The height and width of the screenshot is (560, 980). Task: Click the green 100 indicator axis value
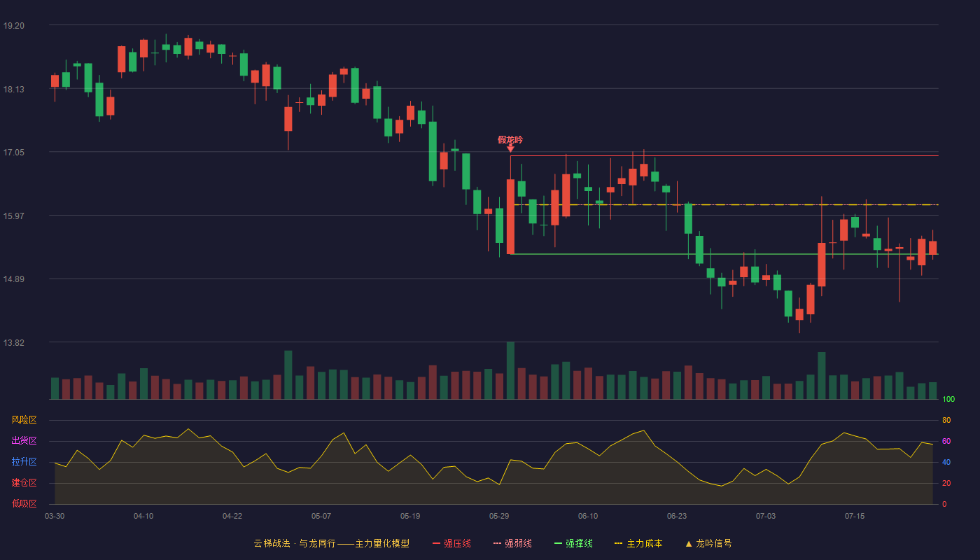[948, 400]
